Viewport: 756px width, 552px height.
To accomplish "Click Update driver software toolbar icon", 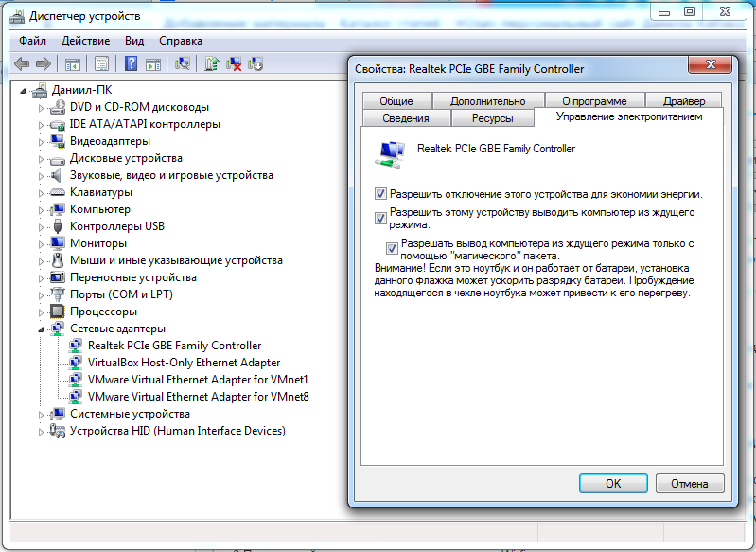I will click(x=212, y=64).
